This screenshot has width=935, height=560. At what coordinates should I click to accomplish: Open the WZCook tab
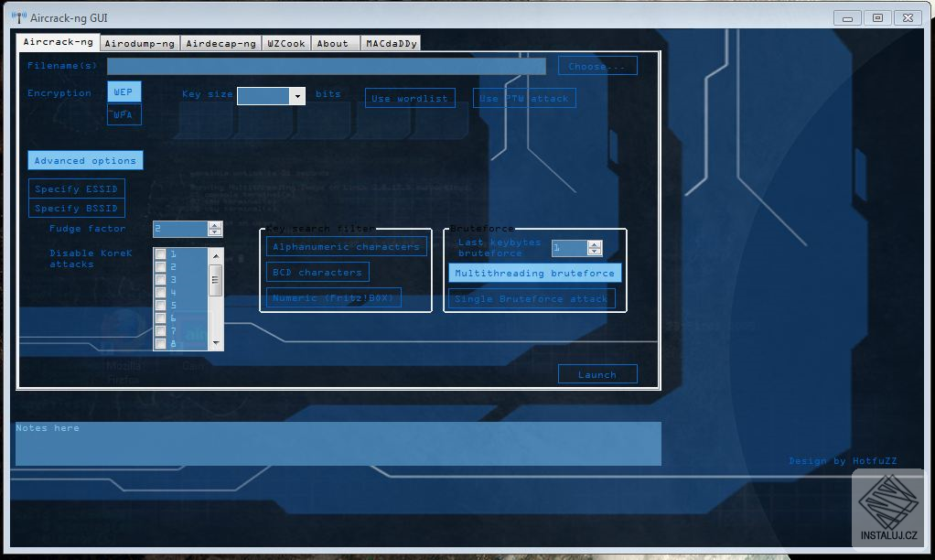(285, 41)
